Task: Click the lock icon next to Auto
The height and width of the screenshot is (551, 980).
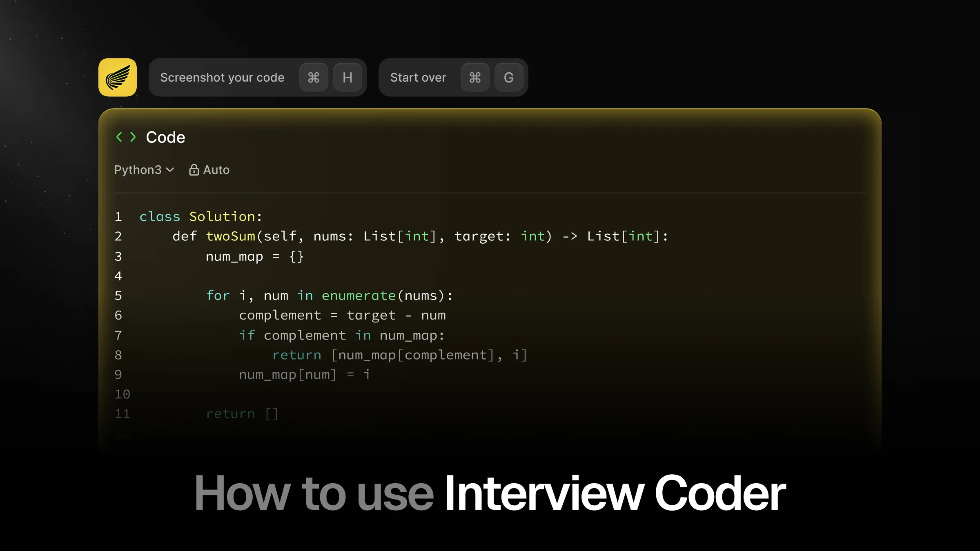Action: click(x=194, y=170)
